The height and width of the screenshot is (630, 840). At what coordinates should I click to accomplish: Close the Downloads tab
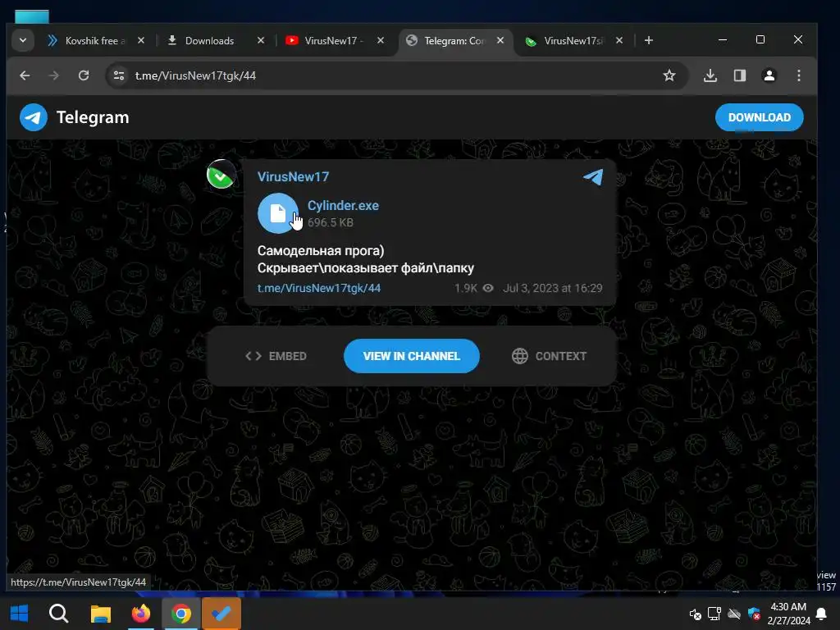pyautogui.click(x=261, y=41)
